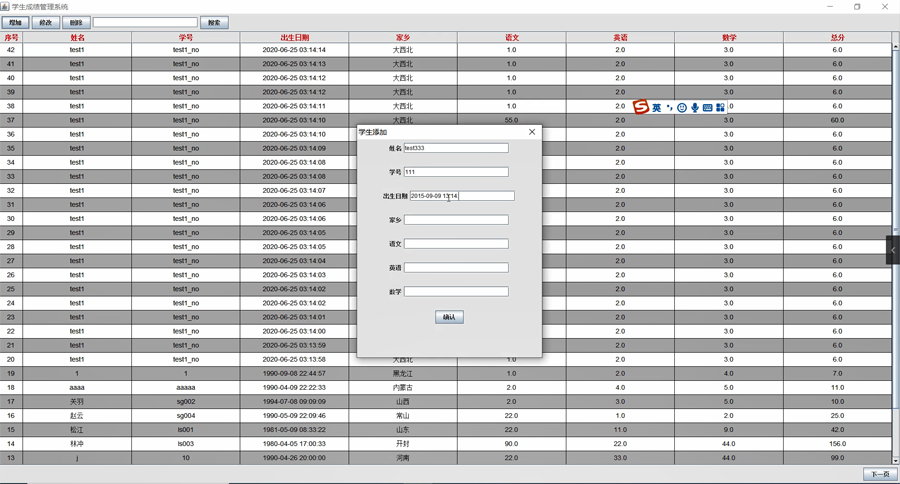Expand the side panel chevron on right edge
This screenshot has width=900, height=484.
pyautogui.click(x=893, y=250)
